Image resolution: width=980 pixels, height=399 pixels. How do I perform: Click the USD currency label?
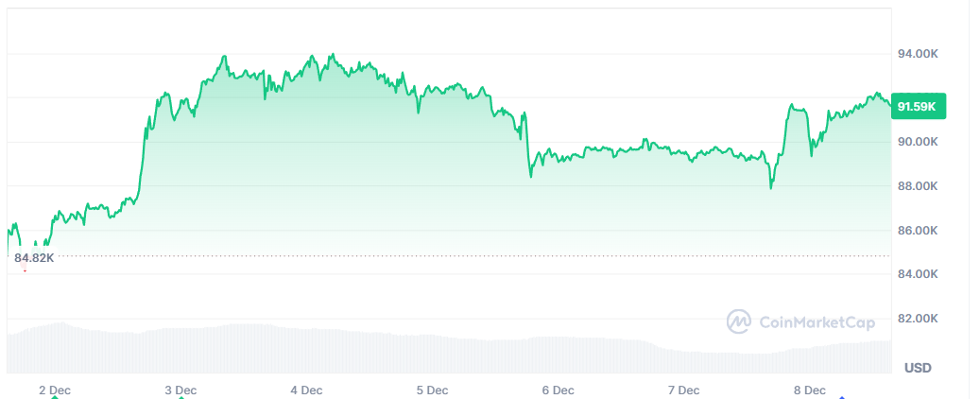tap(918, 367)
